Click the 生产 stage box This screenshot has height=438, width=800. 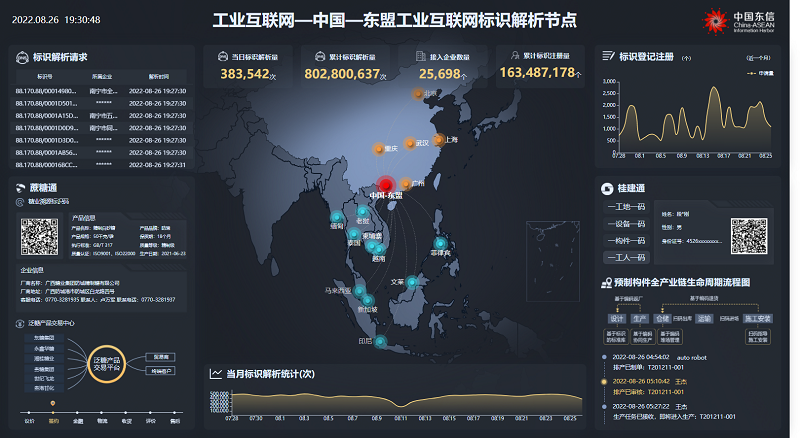[639, 319]
